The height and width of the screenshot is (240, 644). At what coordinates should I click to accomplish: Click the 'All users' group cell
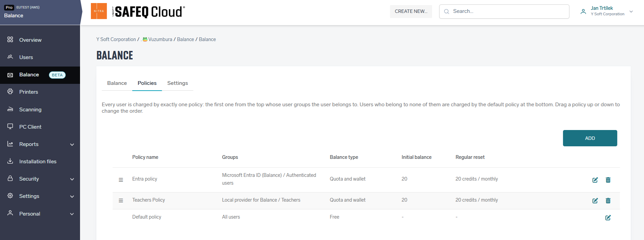point(231,217)
